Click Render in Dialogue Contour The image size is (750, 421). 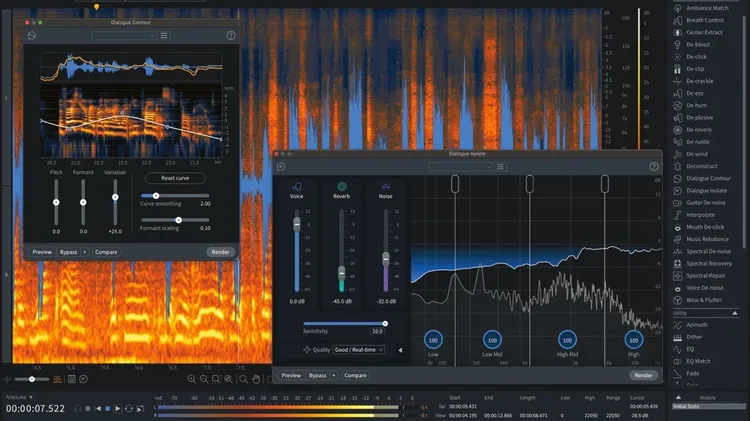221,252
